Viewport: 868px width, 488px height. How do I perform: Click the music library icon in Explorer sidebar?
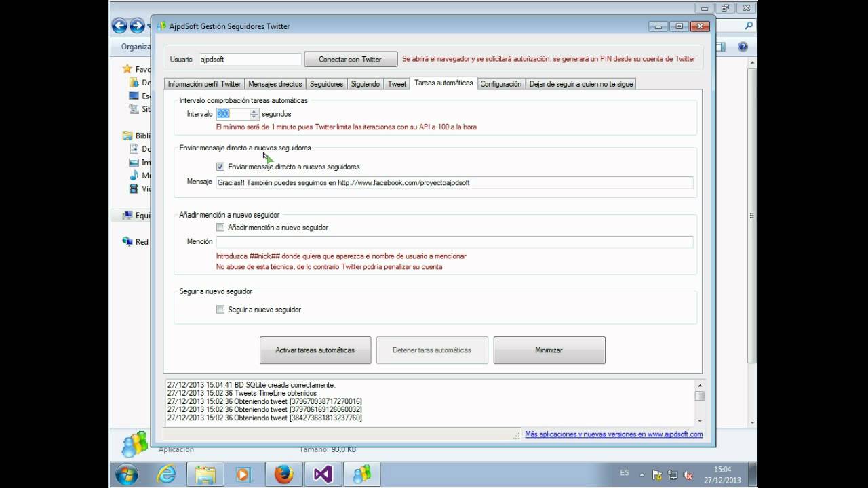(134, 176)
